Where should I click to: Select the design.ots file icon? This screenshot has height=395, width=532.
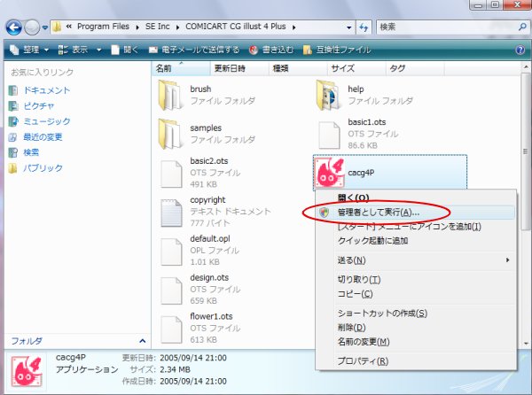click(171, 291)
